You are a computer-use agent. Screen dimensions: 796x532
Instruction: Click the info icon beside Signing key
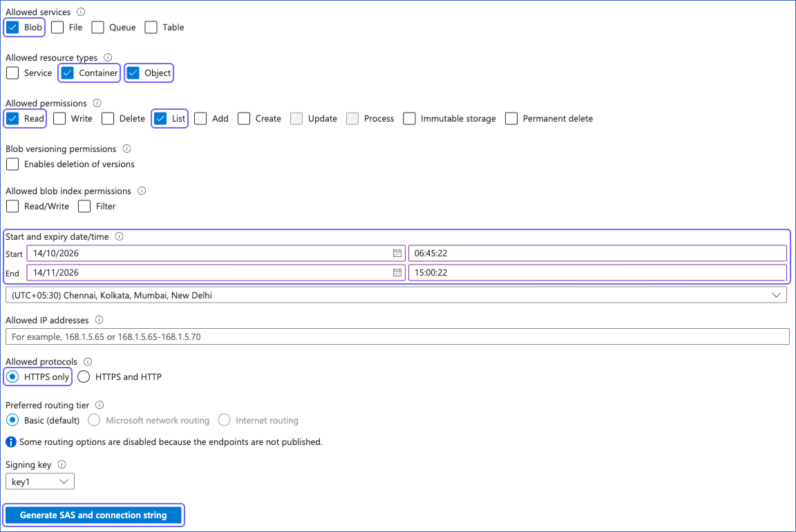pyautogui.click(x=62, y=464)
